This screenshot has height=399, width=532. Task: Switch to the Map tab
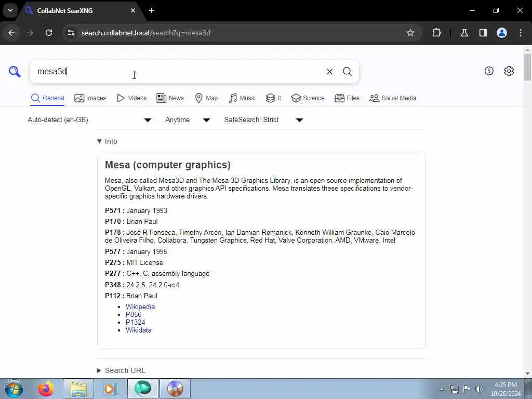click(206, 98)
